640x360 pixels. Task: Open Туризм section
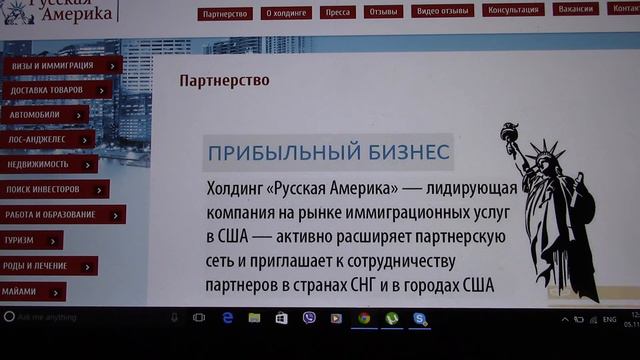(31, 240)
